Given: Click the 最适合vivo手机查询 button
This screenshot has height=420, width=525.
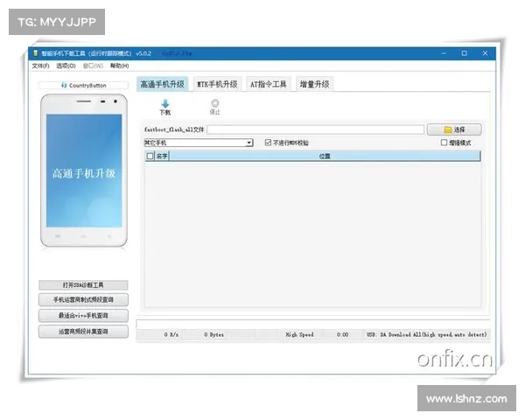Looking at the screenshot, I should 83,316.
